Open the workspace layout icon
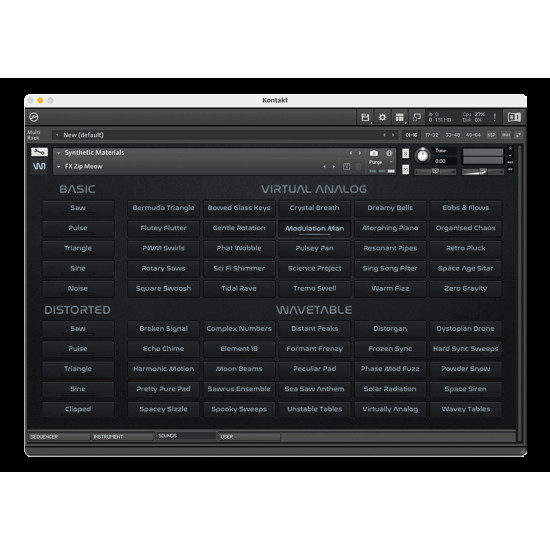The height and width of the screenshot is (550, 550). 400,117
